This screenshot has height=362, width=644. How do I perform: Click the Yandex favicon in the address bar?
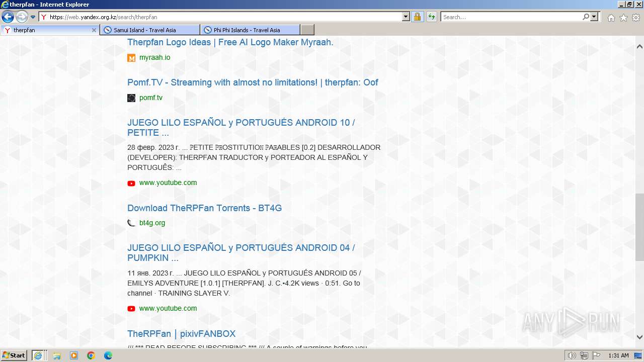point(44,17)
